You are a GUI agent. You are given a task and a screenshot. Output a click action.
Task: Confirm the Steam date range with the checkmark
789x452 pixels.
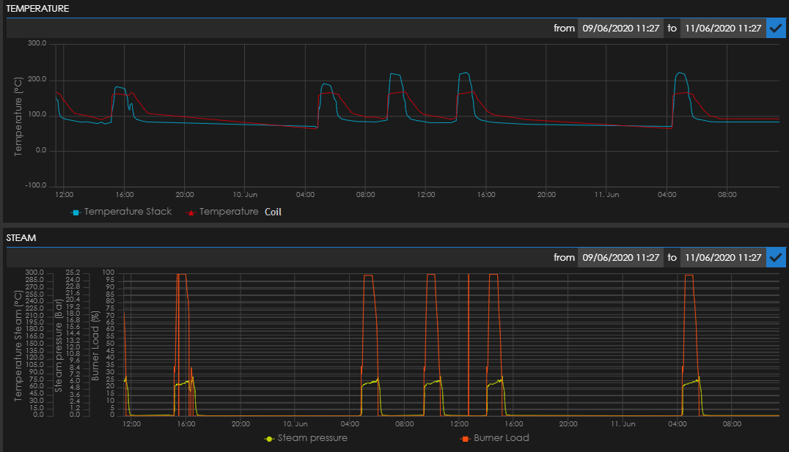click(x=776, y=257)
